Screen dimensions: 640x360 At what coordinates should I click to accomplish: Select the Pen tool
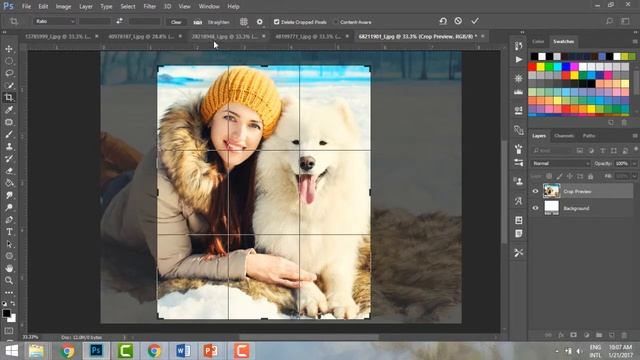[9, 220]
